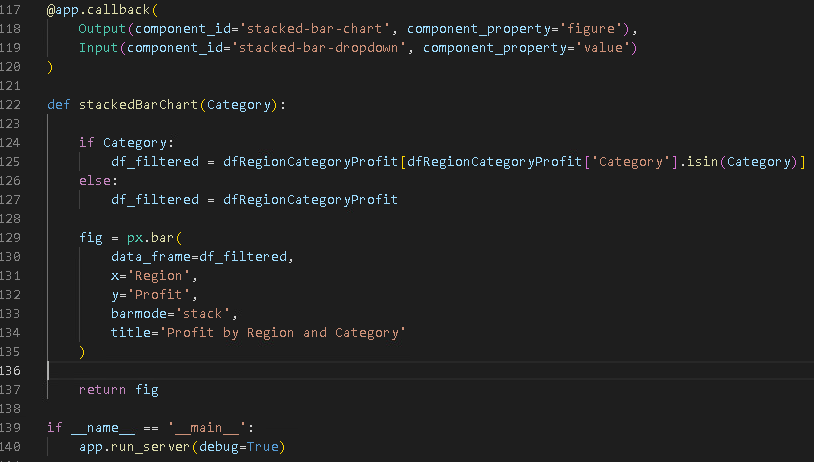Click line number 122 in the gutter
Screen dimensions: 814x462
(10, 105)
